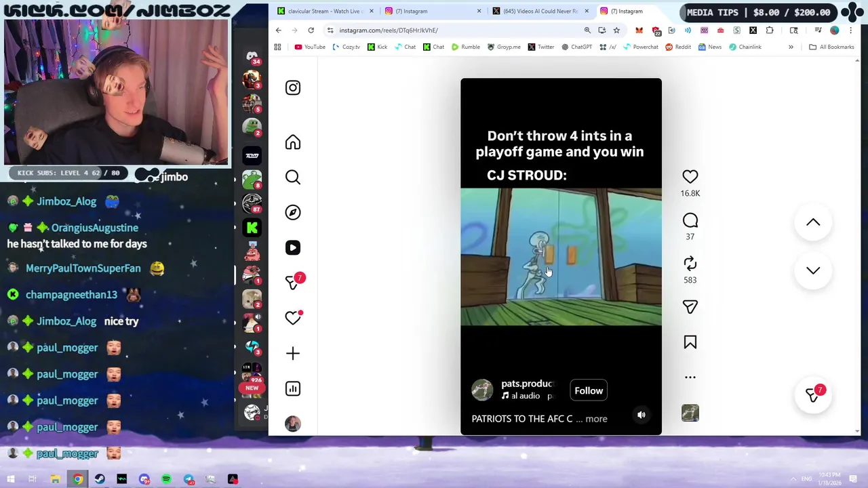Click Jimboz_Alog 'nice try' chat username
This screenshot has width=868, height=488.
point(66,321)
